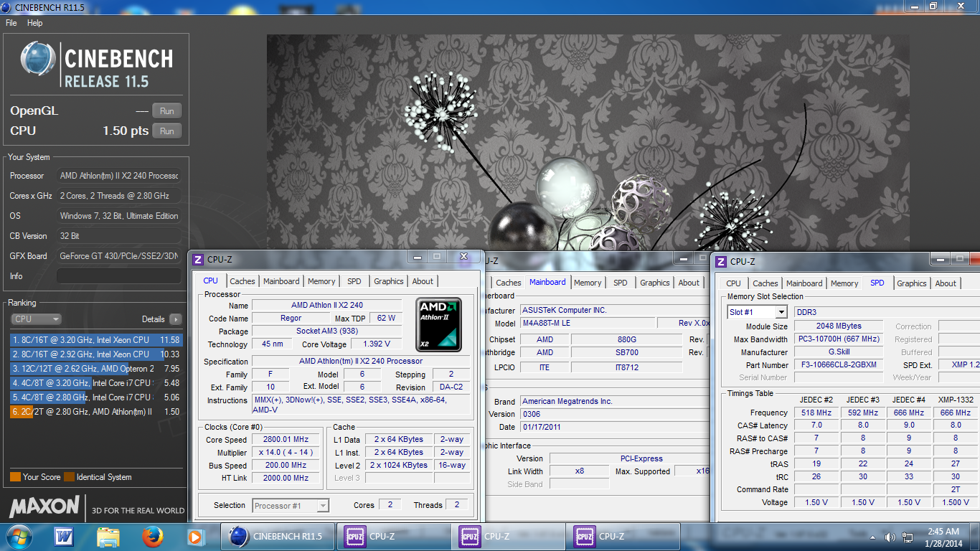Select the CPU tab in left CPU-Z window
The image size is (980, 551).
coord(211,281)
